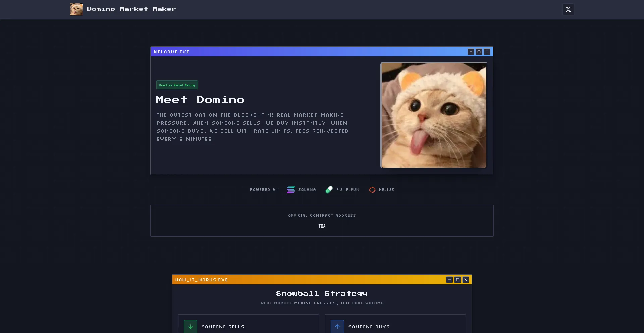Click the HOW_IT_WORKS.EXE title bar
The image size is (644, 333).
302,280
